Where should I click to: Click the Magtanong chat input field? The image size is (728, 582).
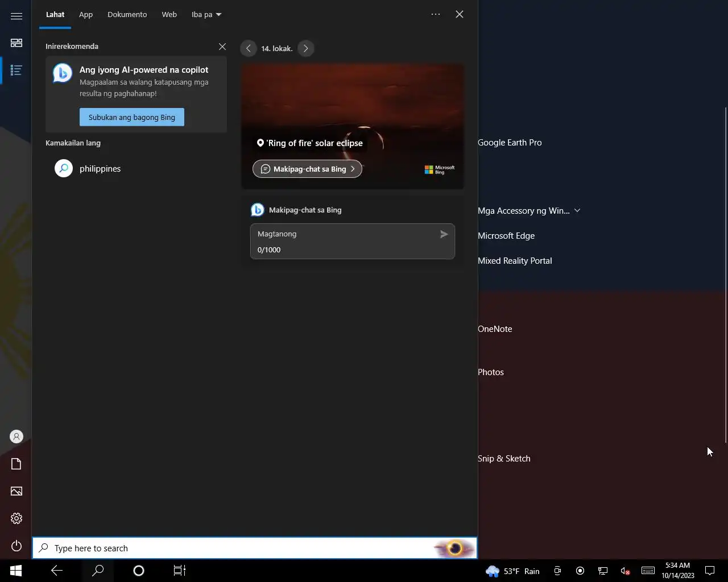[x=353, y=241]
